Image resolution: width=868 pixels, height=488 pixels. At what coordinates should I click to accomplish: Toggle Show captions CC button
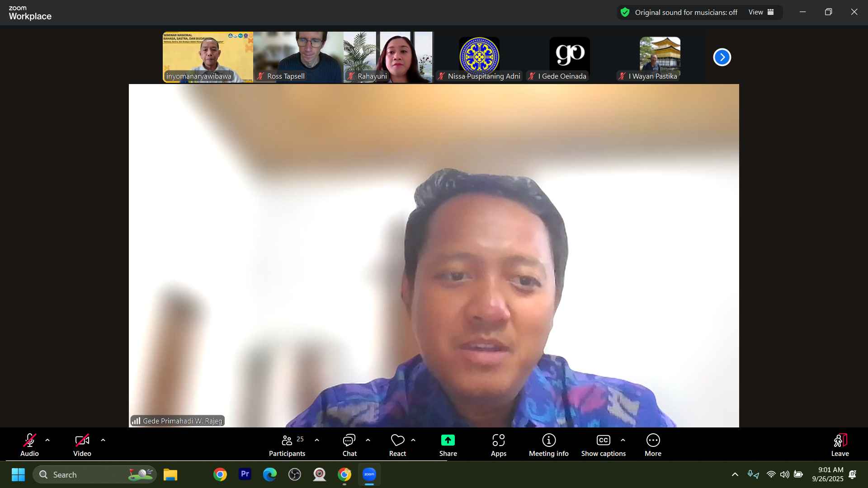[603, 445]
